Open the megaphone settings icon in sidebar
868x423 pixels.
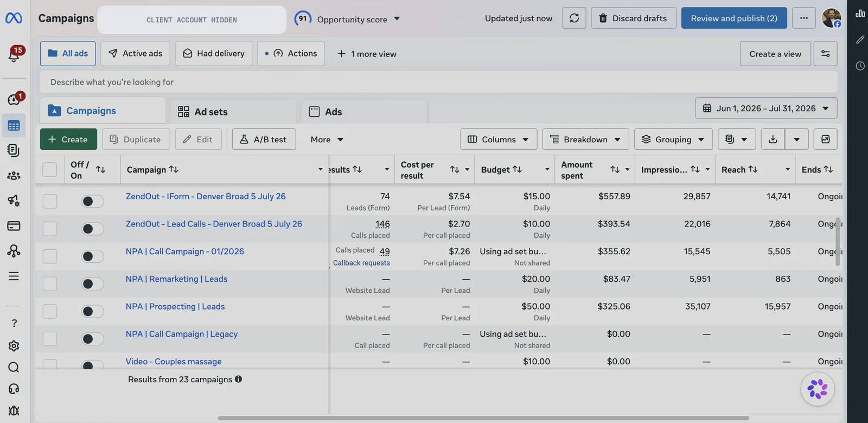14,200
